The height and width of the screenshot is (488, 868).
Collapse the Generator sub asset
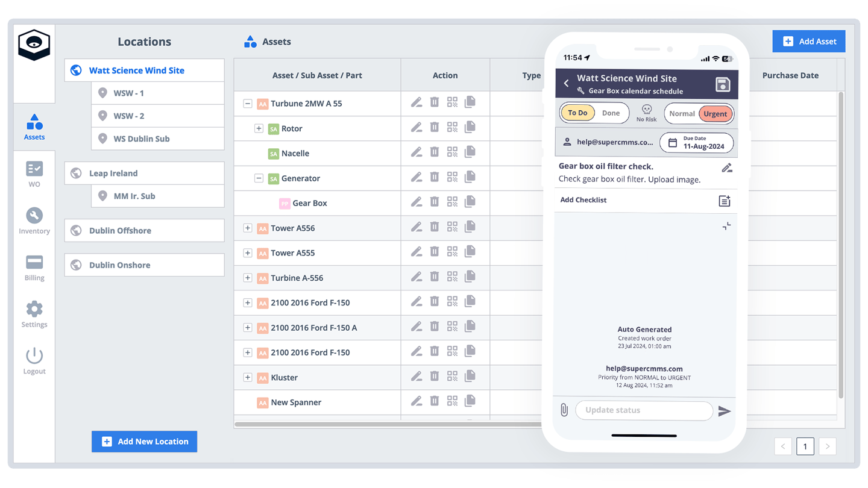click(259, 178)
